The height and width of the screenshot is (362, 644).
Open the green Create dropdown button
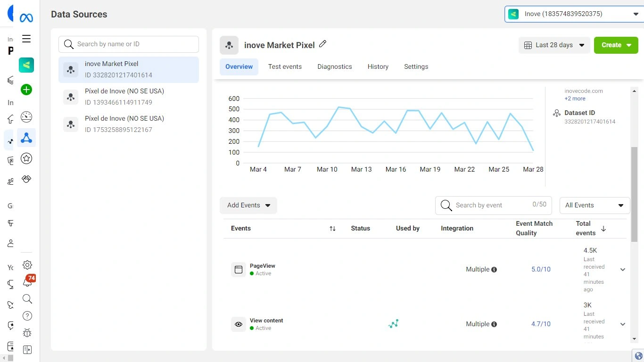[616, 45]
